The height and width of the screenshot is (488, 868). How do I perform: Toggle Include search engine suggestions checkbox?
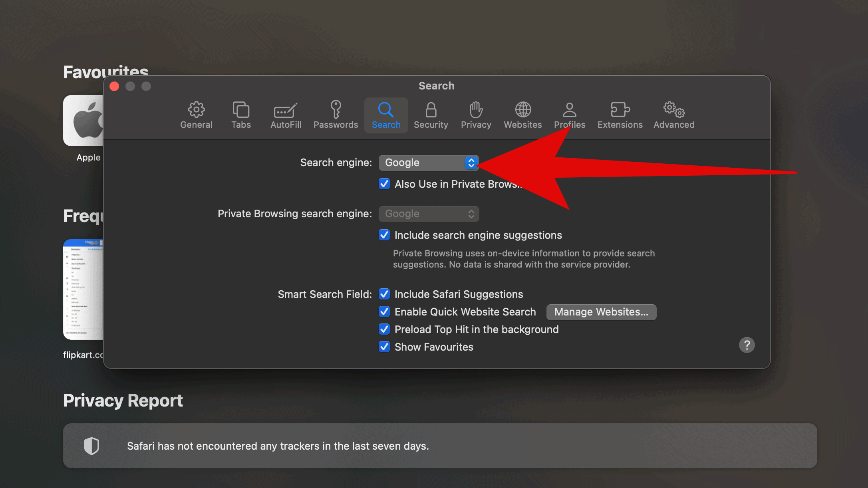(x=384, y=235)
